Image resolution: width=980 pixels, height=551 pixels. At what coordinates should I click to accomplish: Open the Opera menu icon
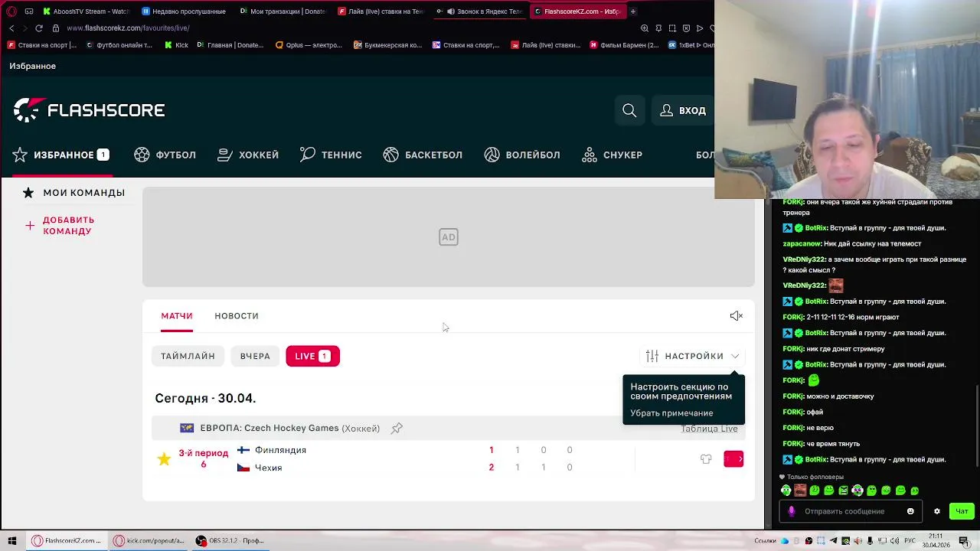(11, 11)
